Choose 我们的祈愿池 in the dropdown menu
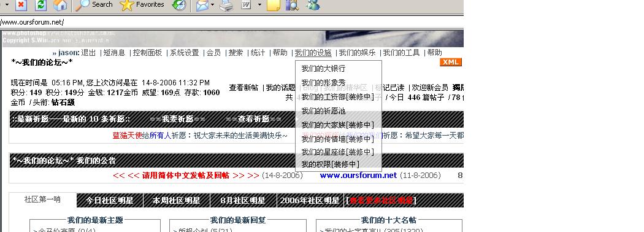644x232 pixels. (x=323, y=111)
